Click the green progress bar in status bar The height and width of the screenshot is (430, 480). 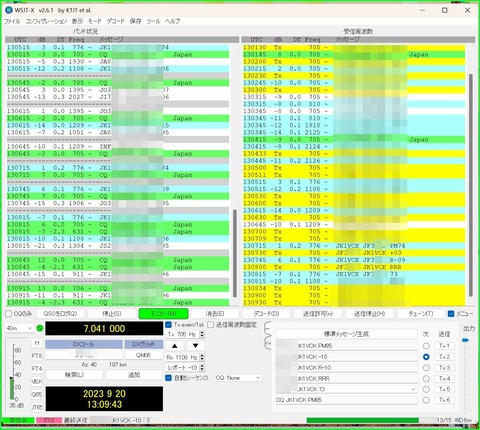point(363,420)
